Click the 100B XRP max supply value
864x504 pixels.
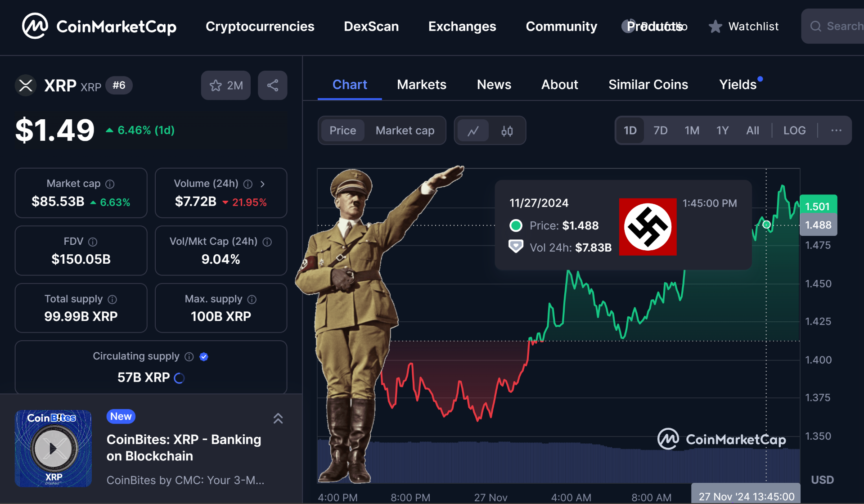220,316
